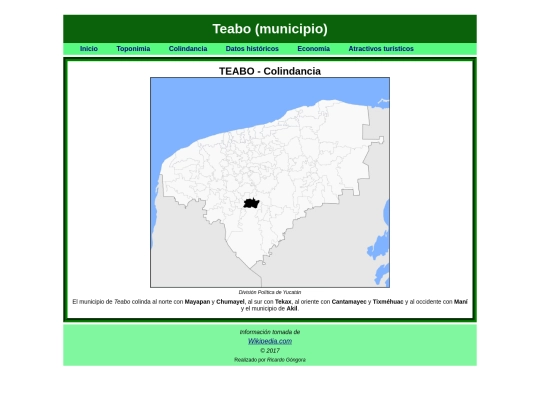Go to the Toponimia section
Viewport: 540px width, 405px height.
point(133,49)
